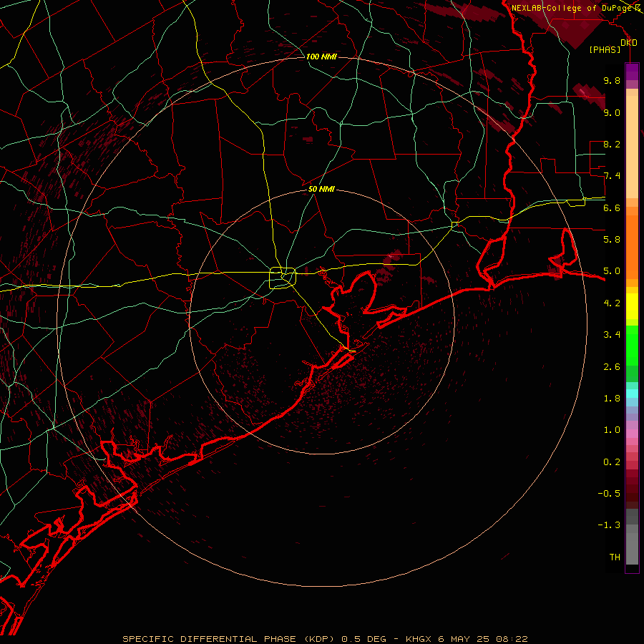Viewport: 644px width, 644px height.
Task: Click the 5.0 value on the scale
Action: tap(612, 271)
